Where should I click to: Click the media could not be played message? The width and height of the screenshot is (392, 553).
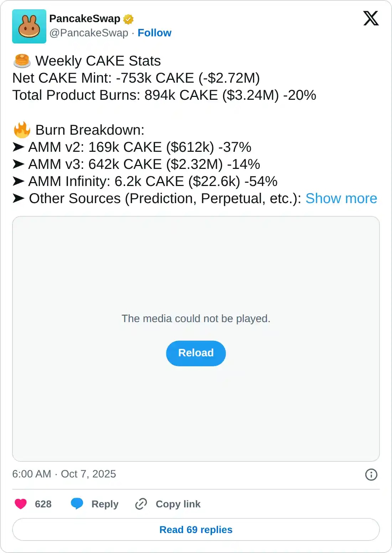pyautogui.click(x=196, y=319)
